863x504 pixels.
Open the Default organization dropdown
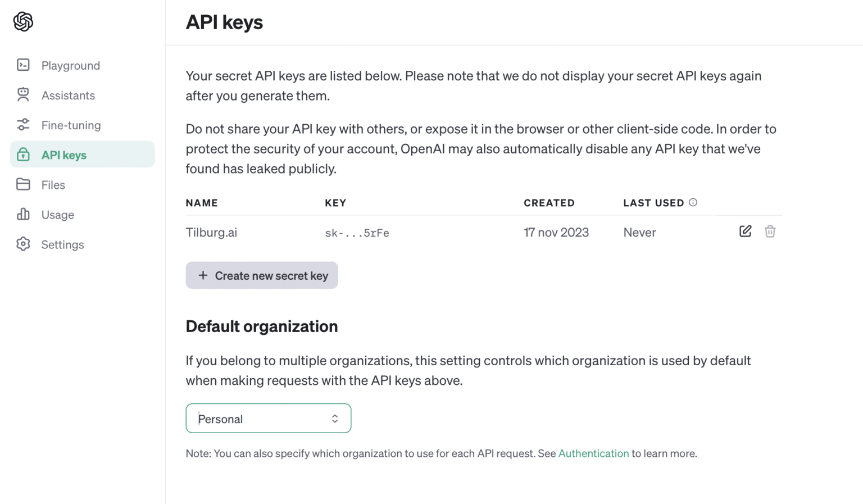pyautogui.click(x=268, y=419)
